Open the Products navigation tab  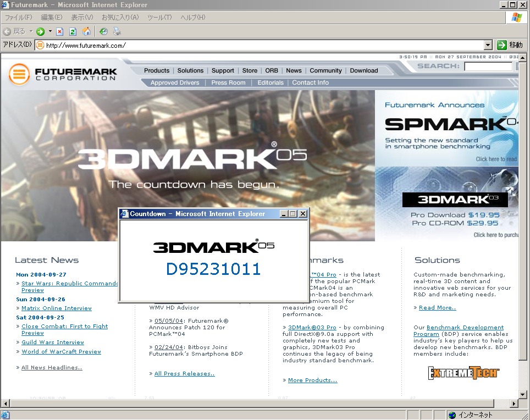pos(157,70)
